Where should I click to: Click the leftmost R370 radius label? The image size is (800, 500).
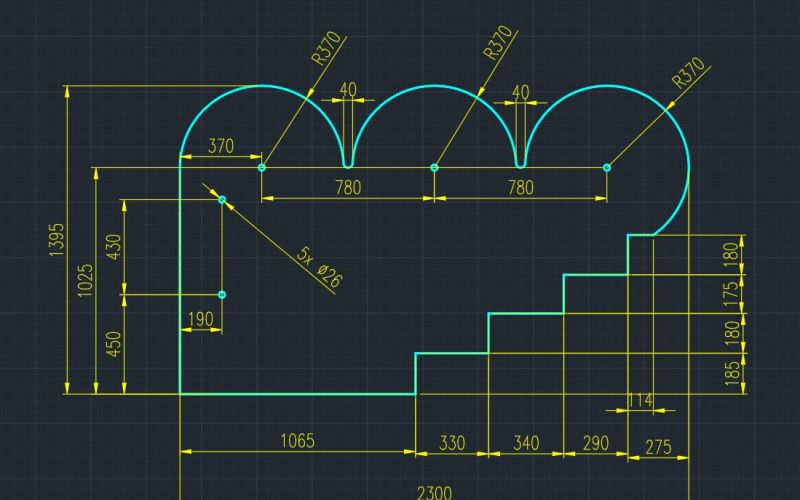coord(327,48)
